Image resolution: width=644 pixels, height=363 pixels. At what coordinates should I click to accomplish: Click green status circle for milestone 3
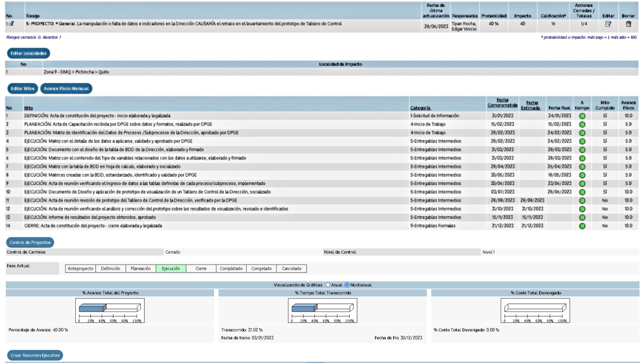pyautogui.click(x=582, y=133)
